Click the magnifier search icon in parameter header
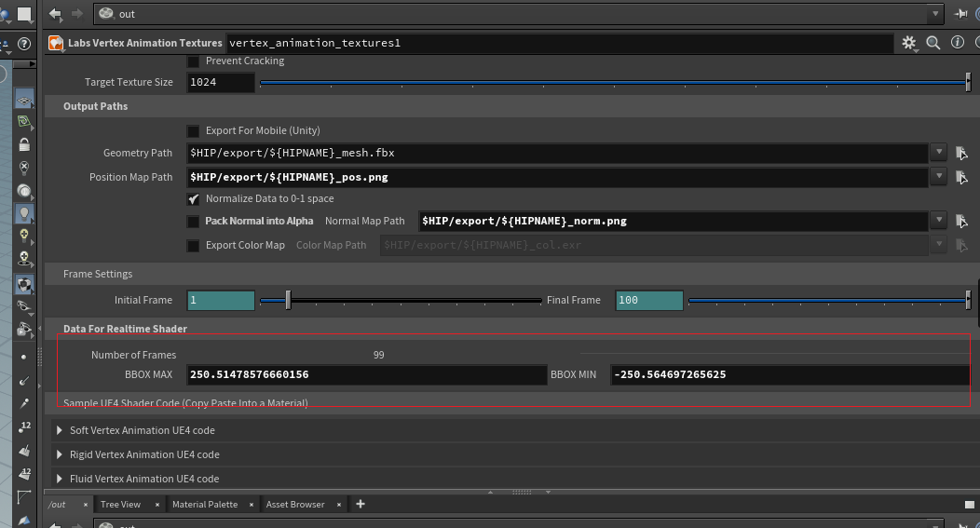 [933, 43]
